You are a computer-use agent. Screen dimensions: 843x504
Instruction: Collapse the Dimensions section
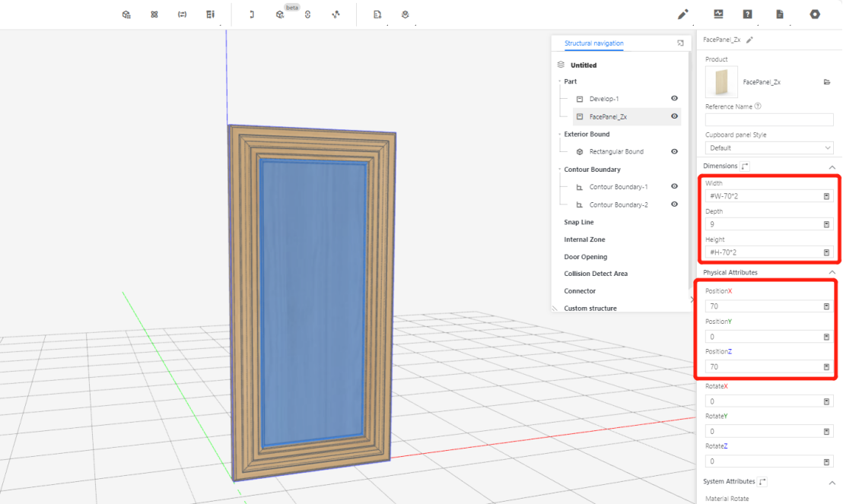(x=832, y=166)
